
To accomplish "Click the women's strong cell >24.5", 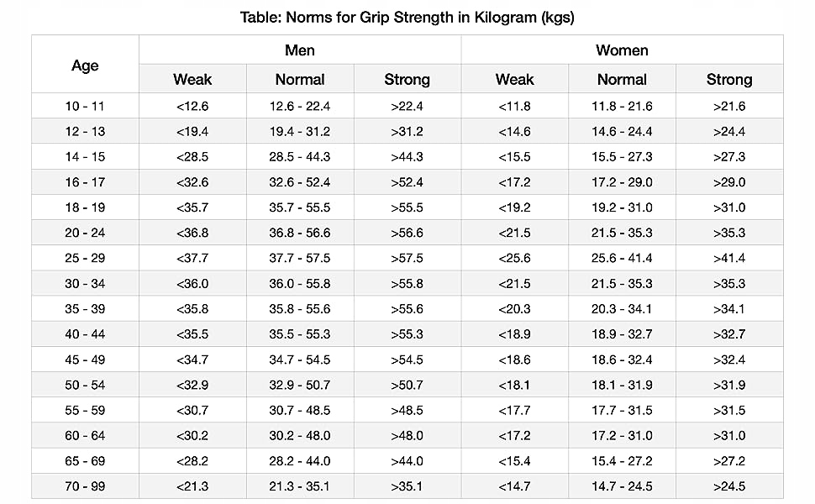I will coord(728,486).
